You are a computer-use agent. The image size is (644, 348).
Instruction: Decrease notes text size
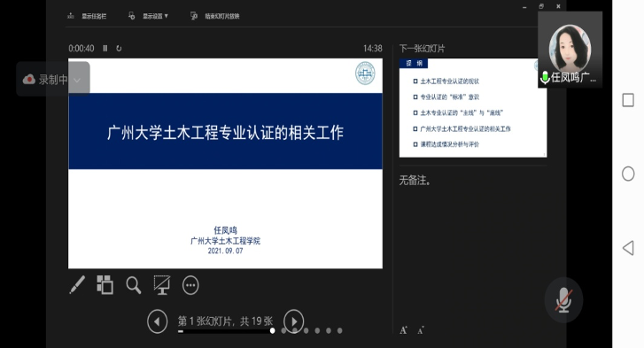tap(421, 330)
